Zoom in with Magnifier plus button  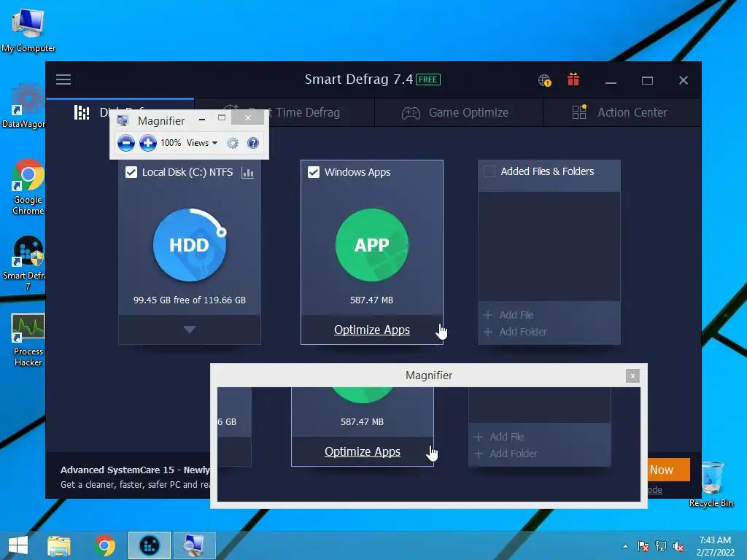point(147,143)
